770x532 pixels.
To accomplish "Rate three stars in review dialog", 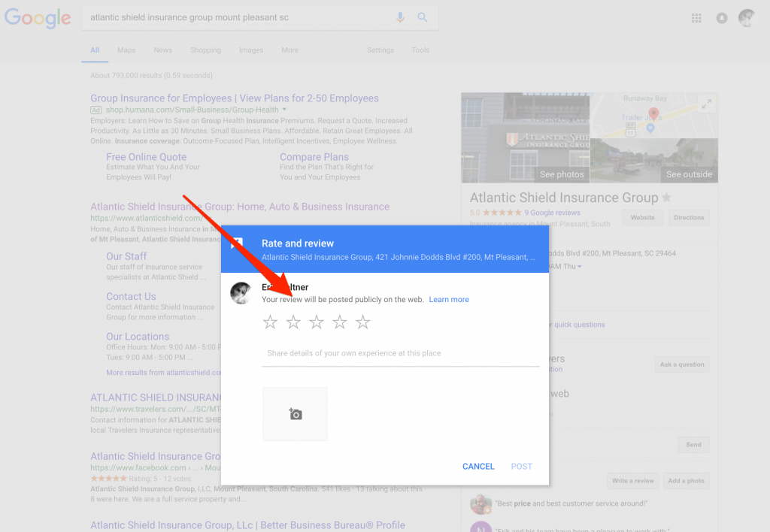I will pos(317,322).
